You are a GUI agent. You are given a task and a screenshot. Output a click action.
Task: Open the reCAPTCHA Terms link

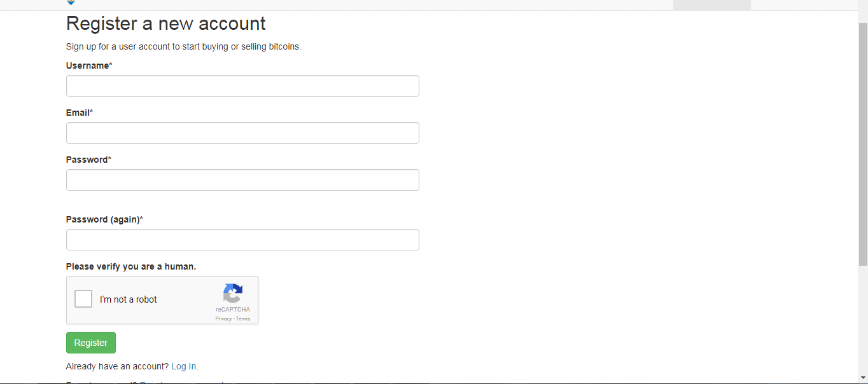coord(243,319)
